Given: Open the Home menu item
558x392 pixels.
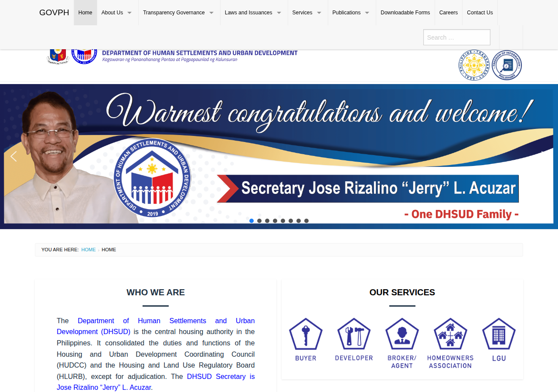Looking at the screenshot, I should coord(85,13).
